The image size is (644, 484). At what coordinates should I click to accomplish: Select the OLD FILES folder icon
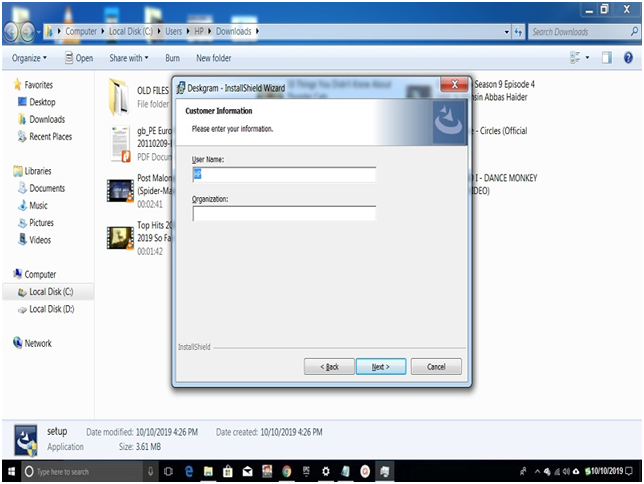pos(119,97)
